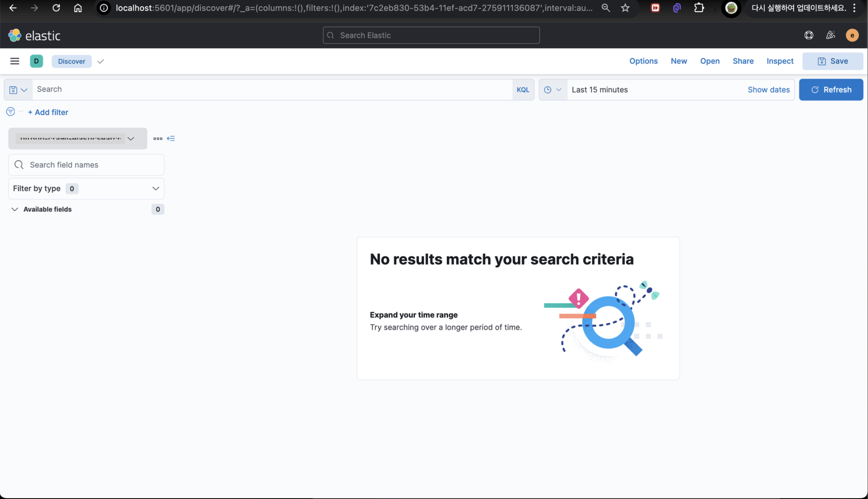The height and width of the screenshot is (499, 868).
Task: Open index pattern options dots icon
Action: click(x=158, y=138)
